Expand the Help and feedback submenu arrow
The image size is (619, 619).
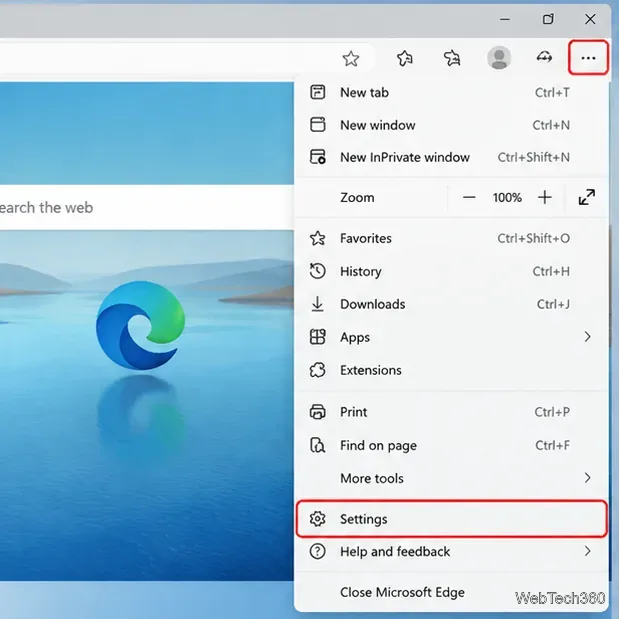588,551
